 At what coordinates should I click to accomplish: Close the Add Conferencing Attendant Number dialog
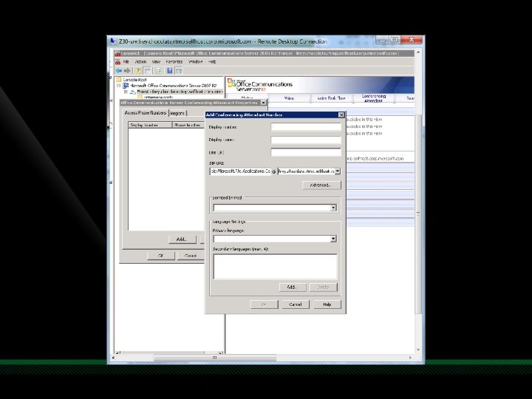coord(341,115)
